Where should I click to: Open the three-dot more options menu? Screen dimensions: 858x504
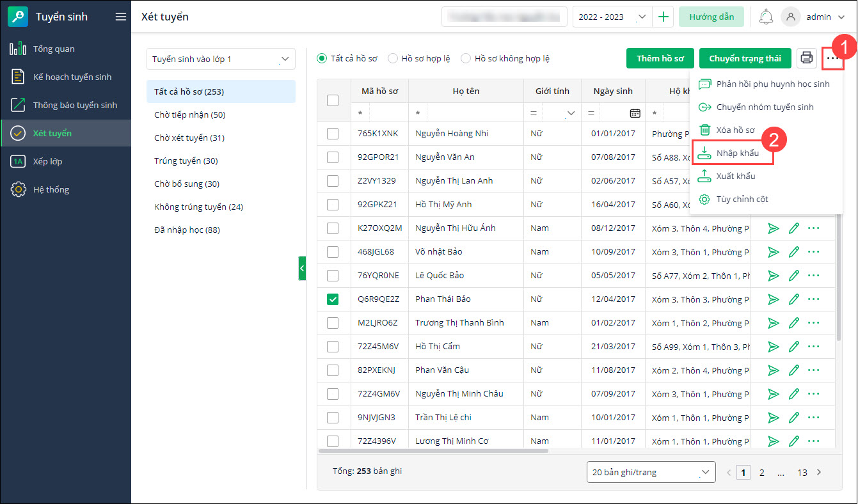pyautogui.click(x=832, y=58)
